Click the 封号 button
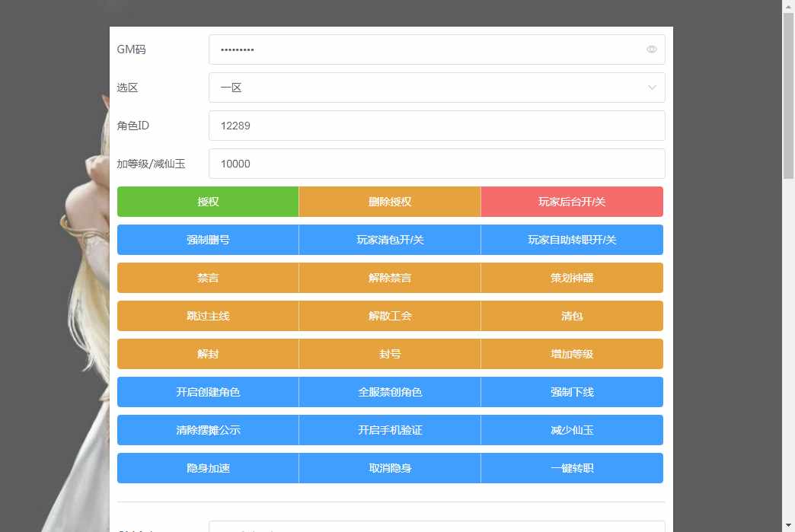Viewport: 795px width, 532px height. pyautogui.click(x=390, y=354)
